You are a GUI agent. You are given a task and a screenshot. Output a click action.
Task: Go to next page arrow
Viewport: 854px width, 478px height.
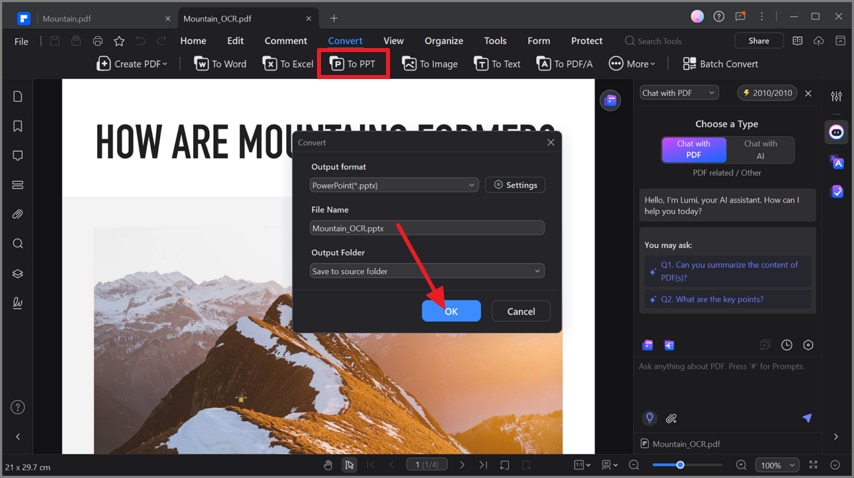coord(462,465)
